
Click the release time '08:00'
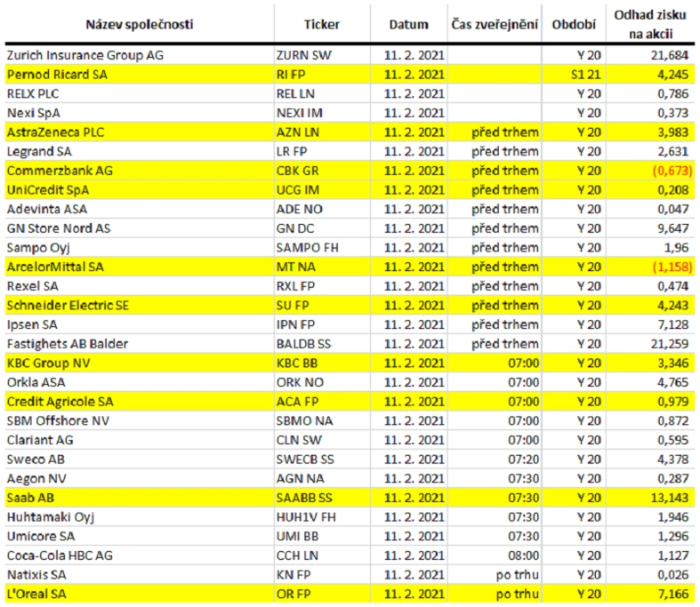coord(524,555)
